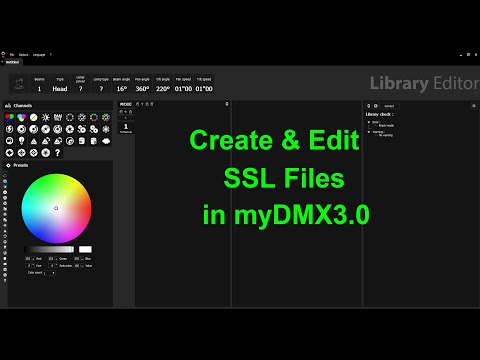480x360 pixels.
Task: Click the Hue value spinner
Action: click(x=30, y=266)
